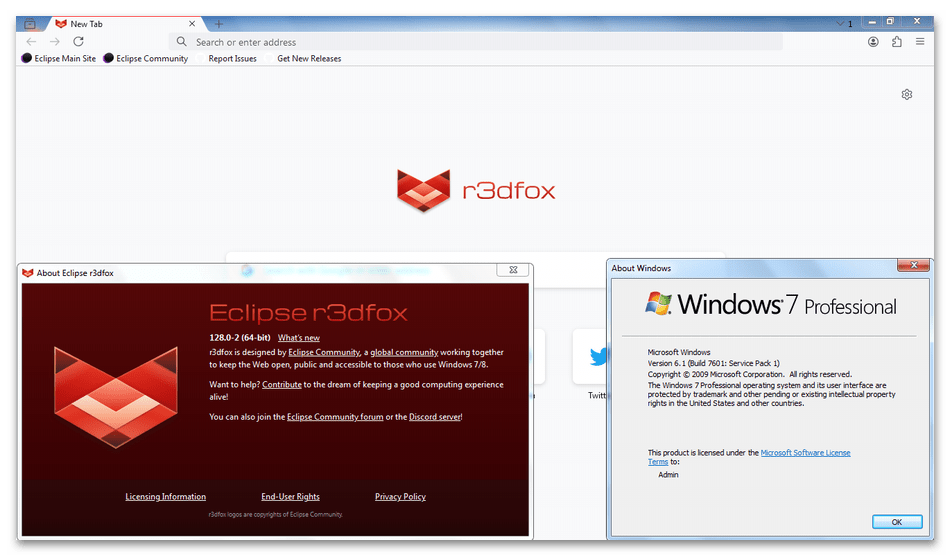Open the Eclipse Community link in about text
The width and height of the screenshot is (950, 556).
(x=324, y=352)
